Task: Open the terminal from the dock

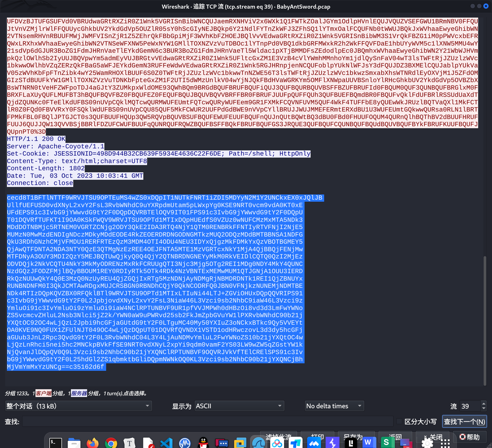Action: [55, 443]
